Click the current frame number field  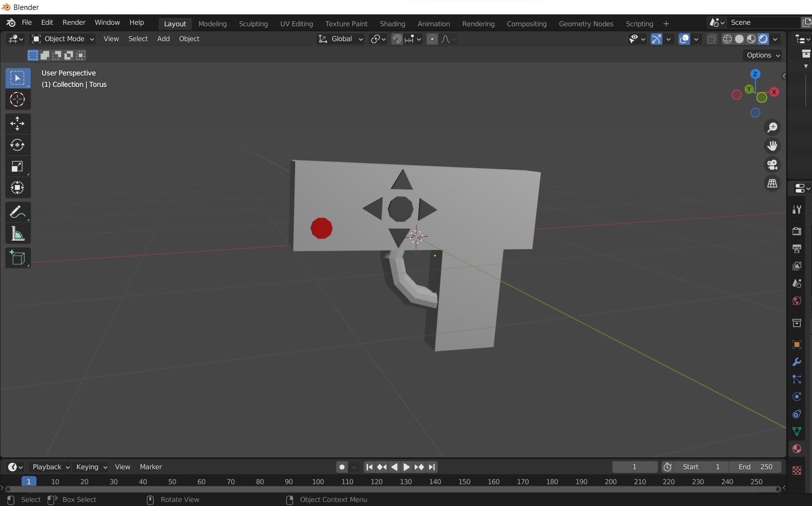634,467
